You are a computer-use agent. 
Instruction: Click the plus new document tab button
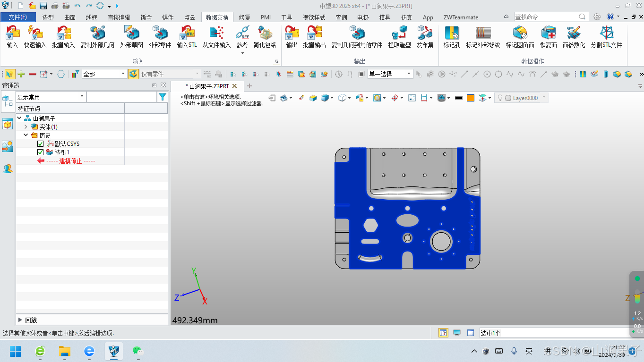tap(249, 86)
